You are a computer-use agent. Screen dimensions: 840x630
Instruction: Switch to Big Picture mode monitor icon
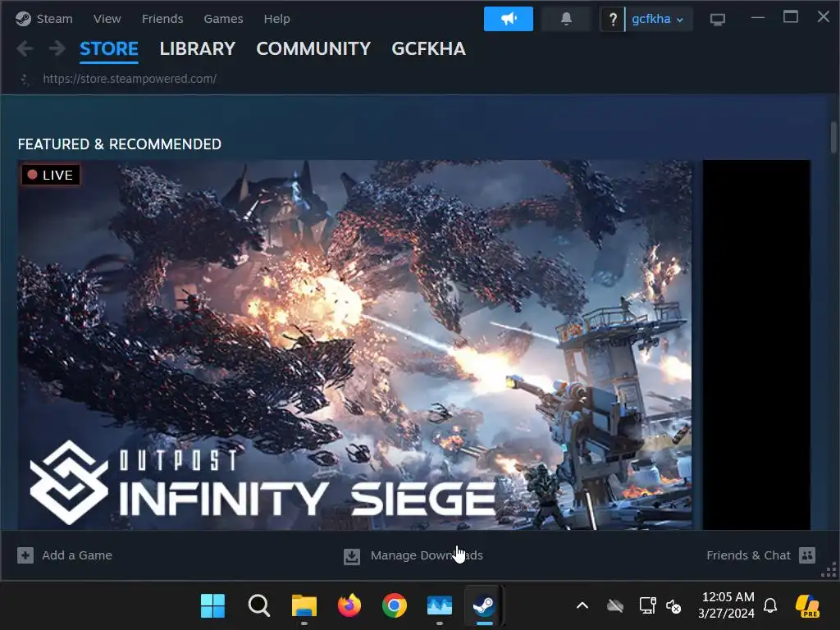tap(717, 20)
